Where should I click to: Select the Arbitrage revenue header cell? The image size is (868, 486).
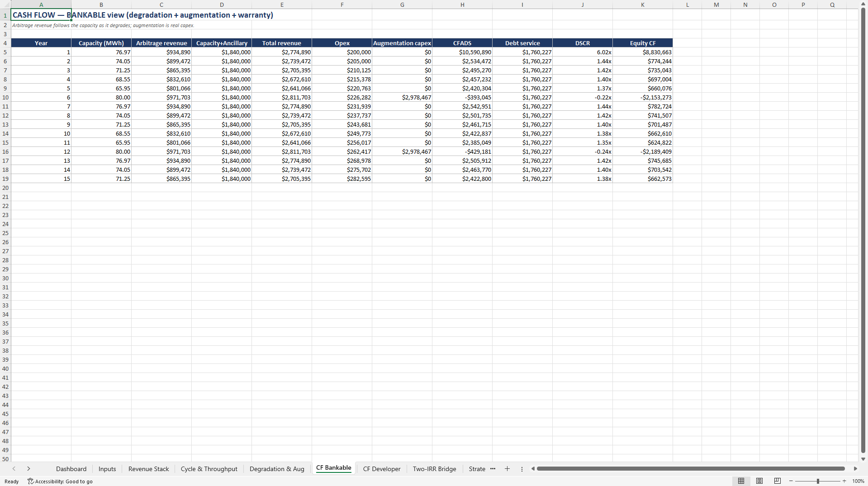161,43
